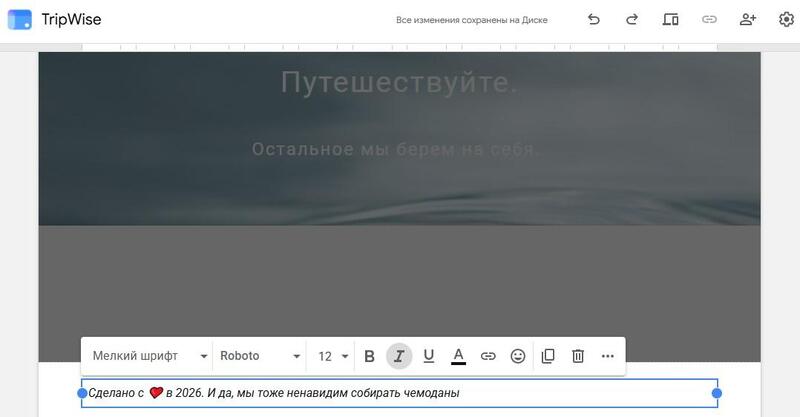This screenshot has width=800, height=417.
Task: Open the site settings gear
Action: click(786, 19)
